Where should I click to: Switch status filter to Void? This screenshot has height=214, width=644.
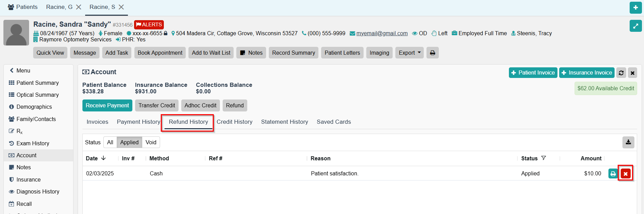click(151, 143)
